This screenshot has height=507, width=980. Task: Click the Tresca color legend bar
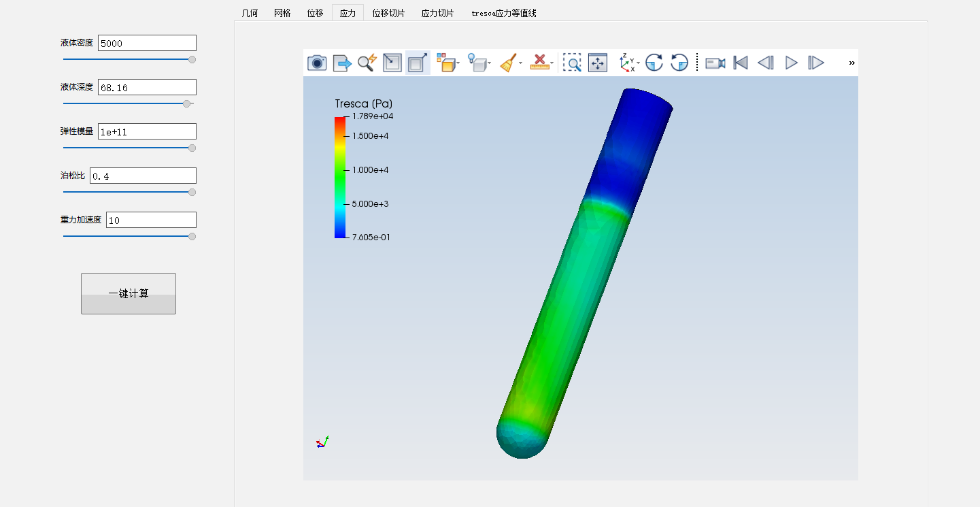tap(340, 177)
